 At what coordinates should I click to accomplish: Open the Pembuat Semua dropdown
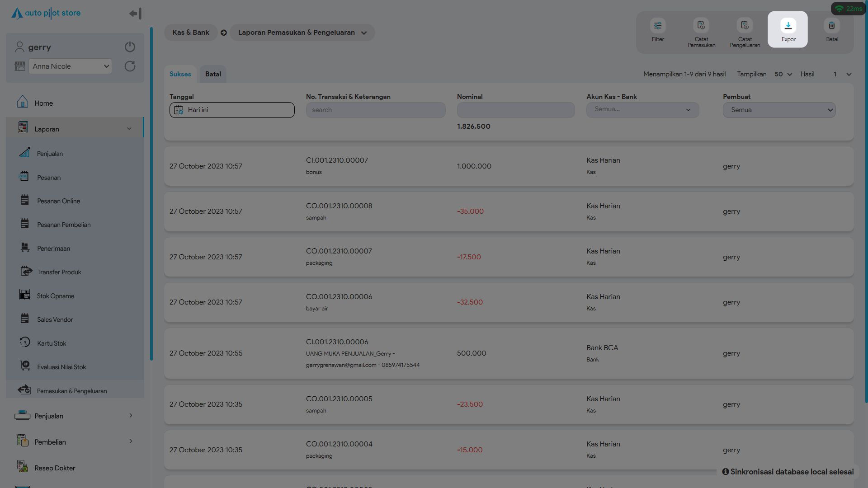click(x=779, y=110)
